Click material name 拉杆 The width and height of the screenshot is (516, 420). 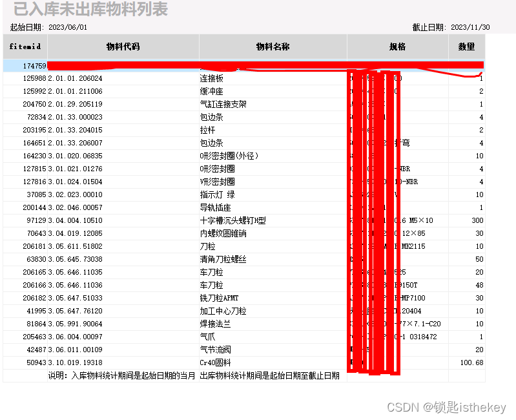pos(208,130)
